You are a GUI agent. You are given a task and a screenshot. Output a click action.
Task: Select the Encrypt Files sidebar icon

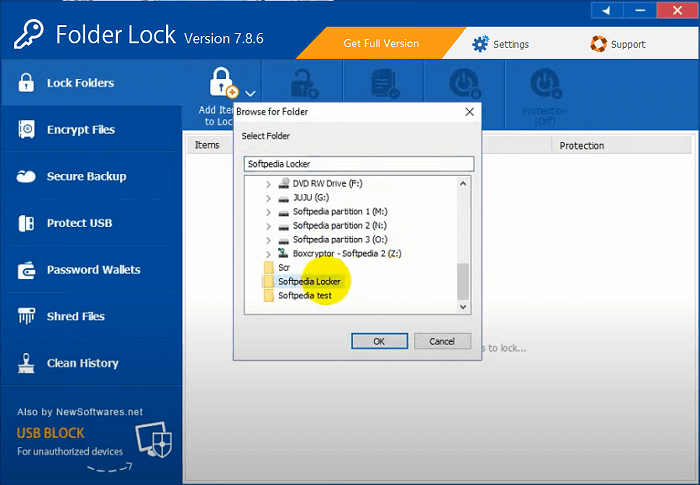tap(27, 130)
